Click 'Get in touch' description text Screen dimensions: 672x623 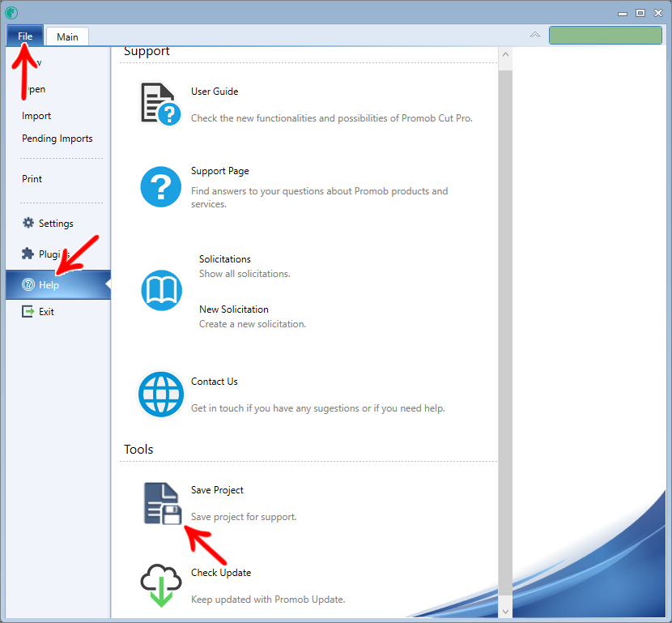(318, 408)
